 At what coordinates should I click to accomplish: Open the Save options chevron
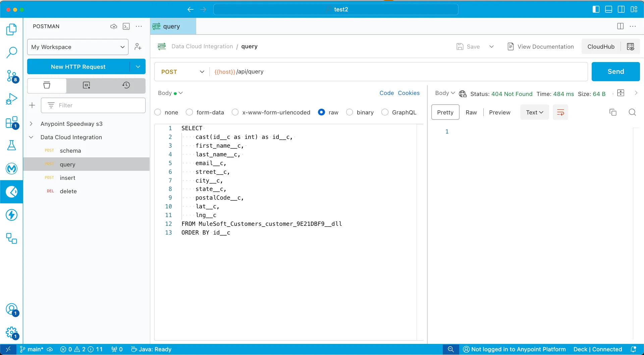(x=491, y=47)
